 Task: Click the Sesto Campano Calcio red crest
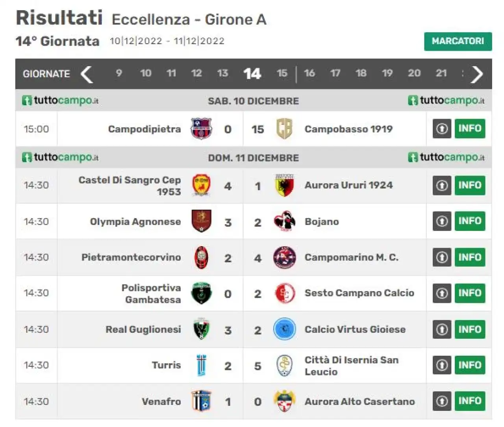tap(284, 293)
